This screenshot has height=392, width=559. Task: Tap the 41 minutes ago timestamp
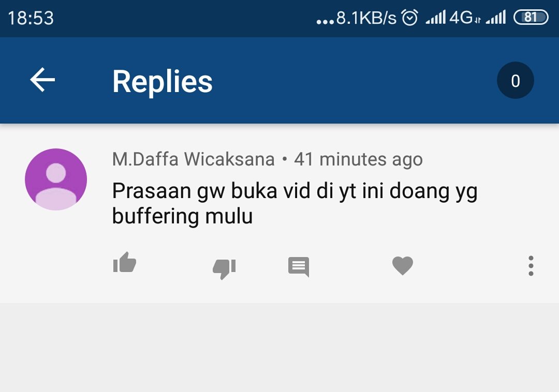point(358,159)
